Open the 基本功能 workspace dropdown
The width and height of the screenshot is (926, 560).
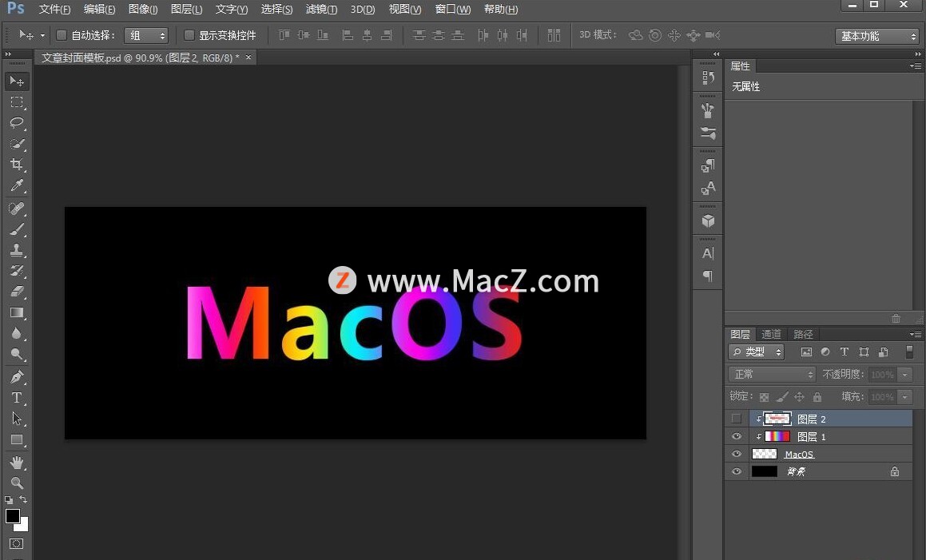[x=877, y=36]
